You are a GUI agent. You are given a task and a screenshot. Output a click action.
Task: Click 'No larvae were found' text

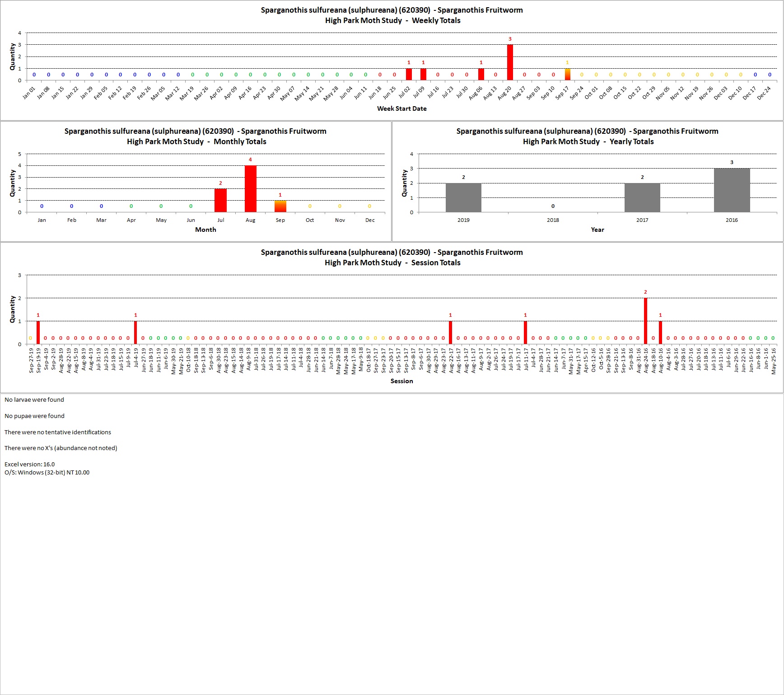(x=34, y=400)
